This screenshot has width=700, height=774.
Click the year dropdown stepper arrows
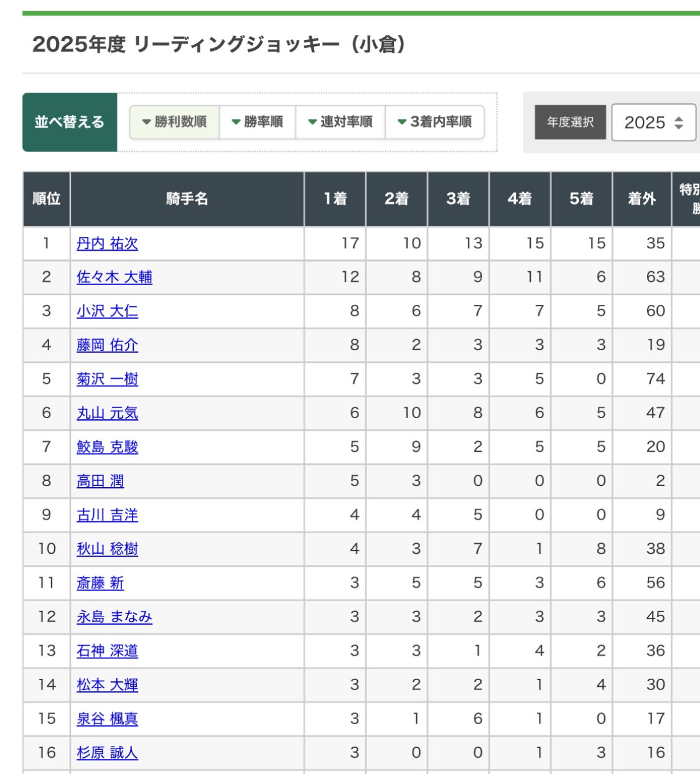click(x=679, y=123)
